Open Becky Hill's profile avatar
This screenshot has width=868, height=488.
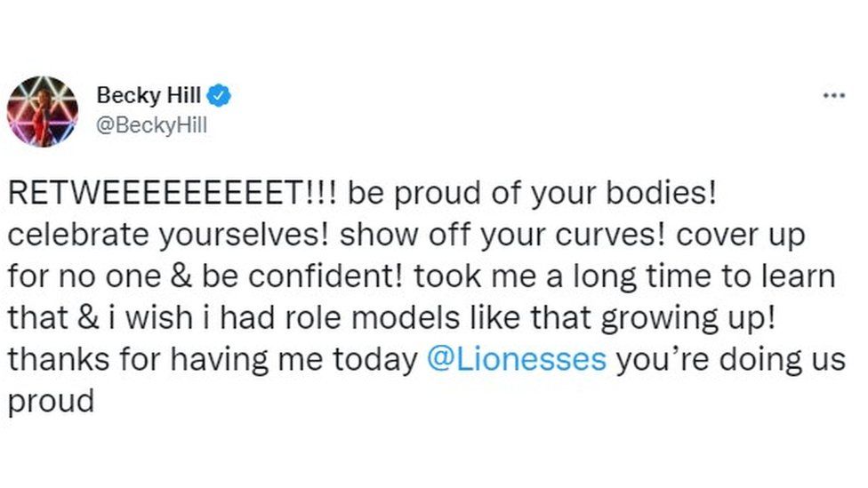click(43, 111)
